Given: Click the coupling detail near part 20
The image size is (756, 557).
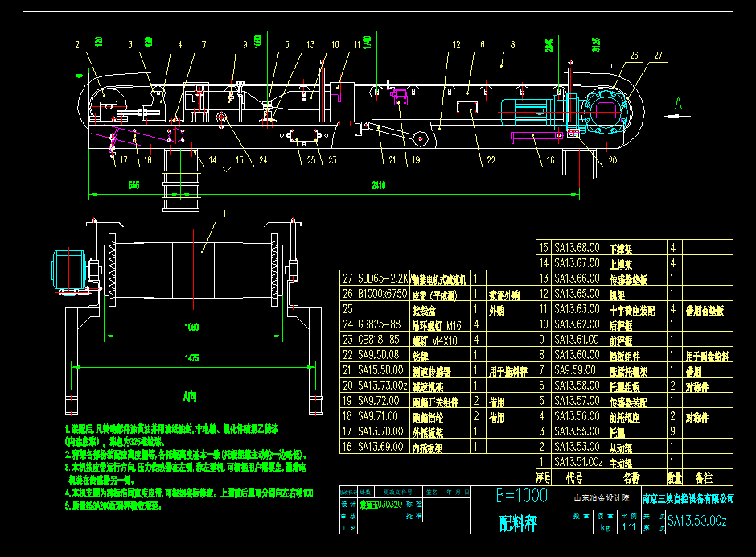Looking at the screenshot, I should pos(573,134).
